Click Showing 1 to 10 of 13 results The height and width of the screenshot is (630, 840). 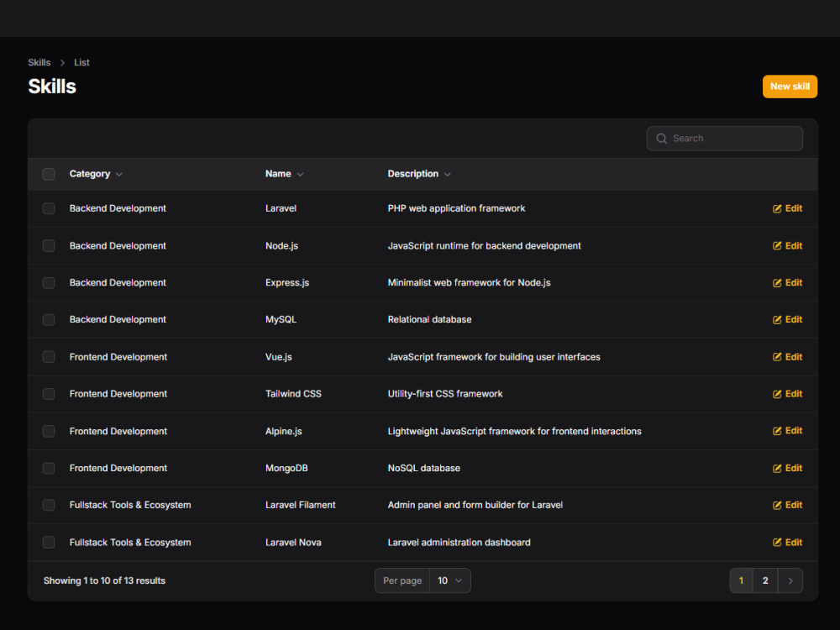(x=104, y=580)
